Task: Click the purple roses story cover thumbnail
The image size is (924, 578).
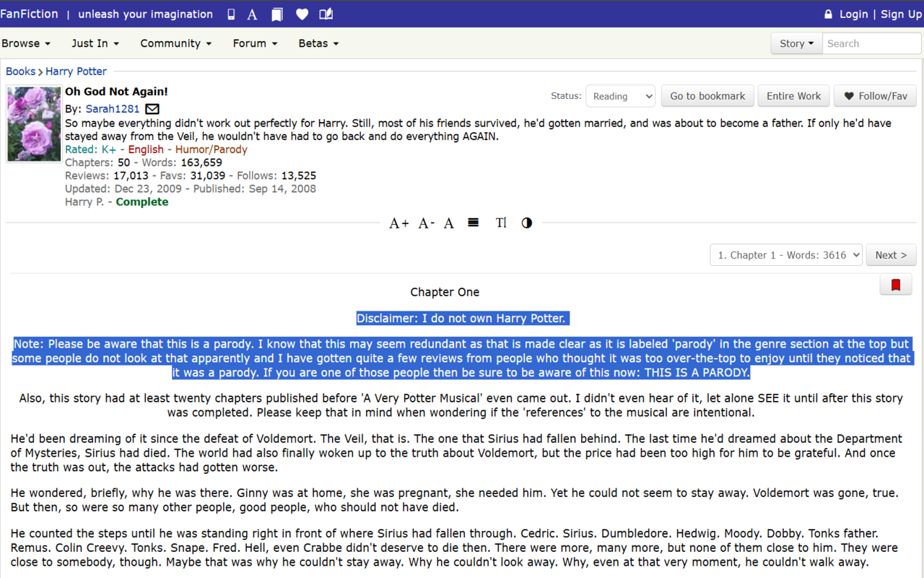Action: [x=34, y=124]
